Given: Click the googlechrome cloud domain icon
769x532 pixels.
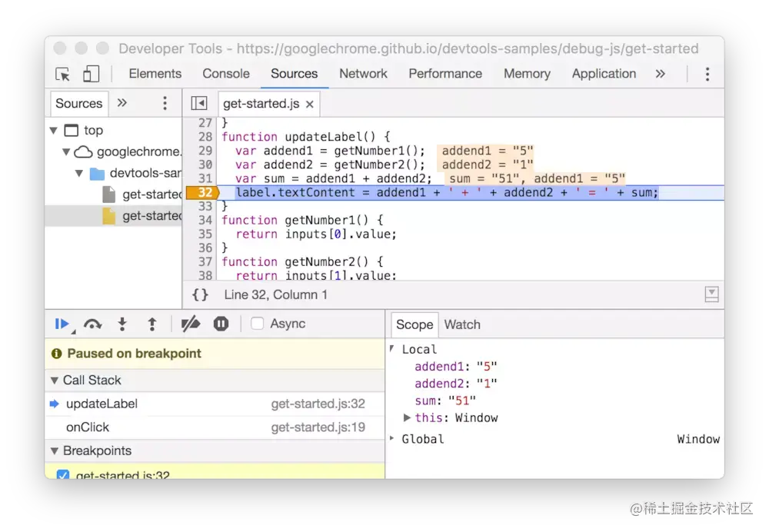Looking at the screenshot, I should coord(83,152).
